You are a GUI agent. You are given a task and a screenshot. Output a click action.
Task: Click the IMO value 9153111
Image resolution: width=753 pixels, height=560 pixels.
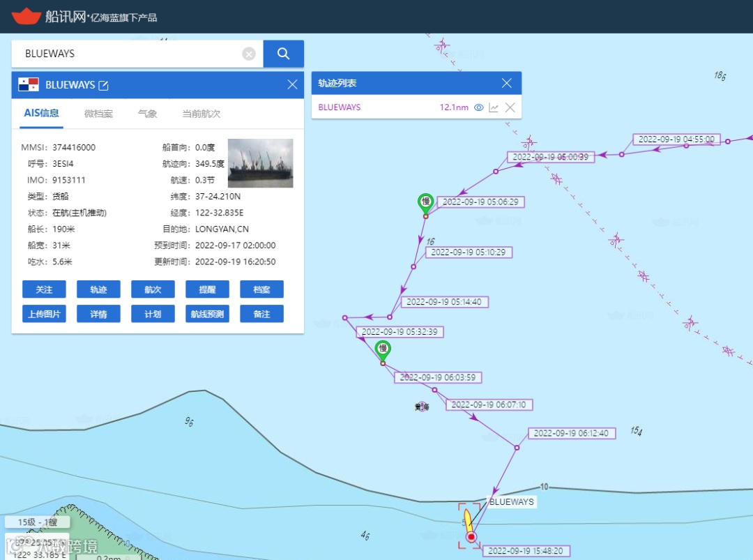pyautogui.click(x=68, y=180)
